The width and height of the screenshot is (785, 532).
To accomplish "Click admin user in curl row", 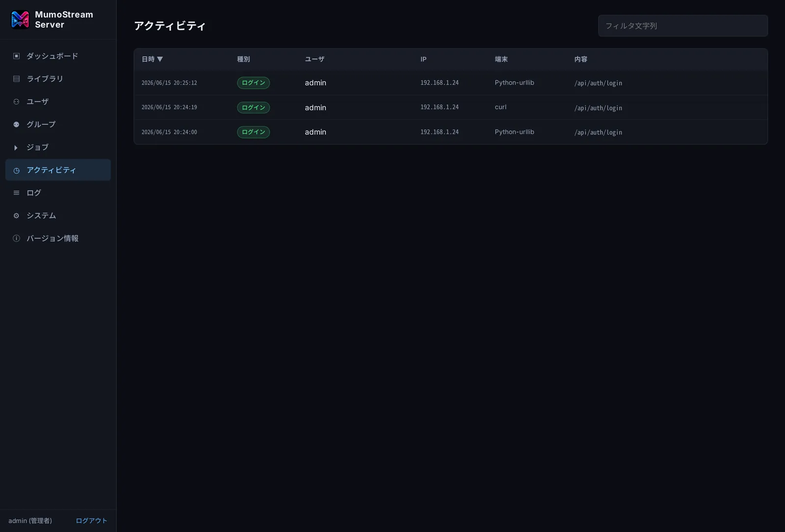I will (x=315, y=107).
